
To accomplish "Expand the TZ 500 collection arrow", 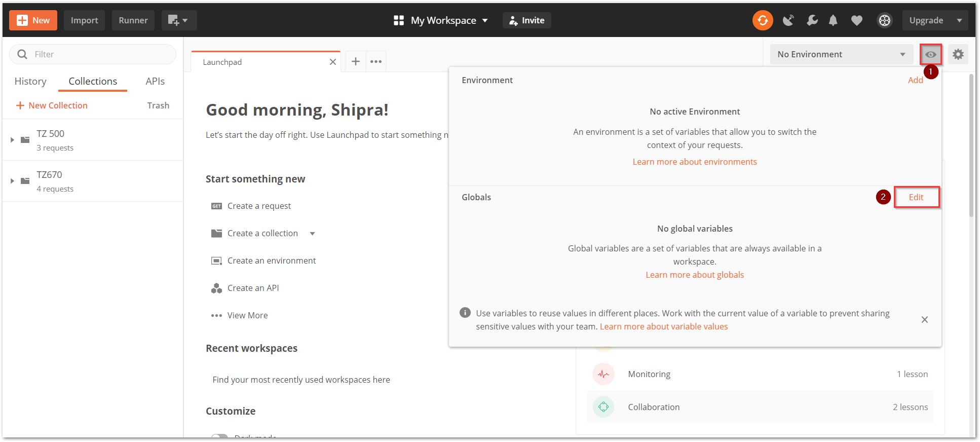I will click(x=12, y=140).
